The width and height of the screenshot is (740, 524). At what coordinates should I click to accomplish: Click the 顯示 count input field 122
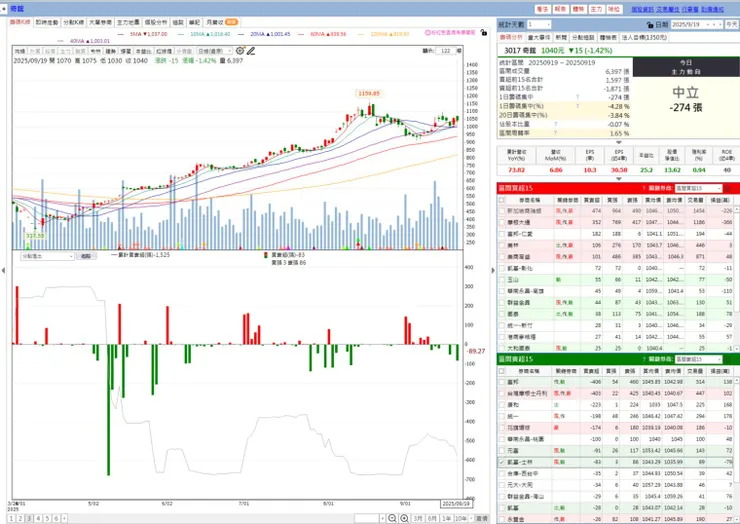tap(446, 51)
